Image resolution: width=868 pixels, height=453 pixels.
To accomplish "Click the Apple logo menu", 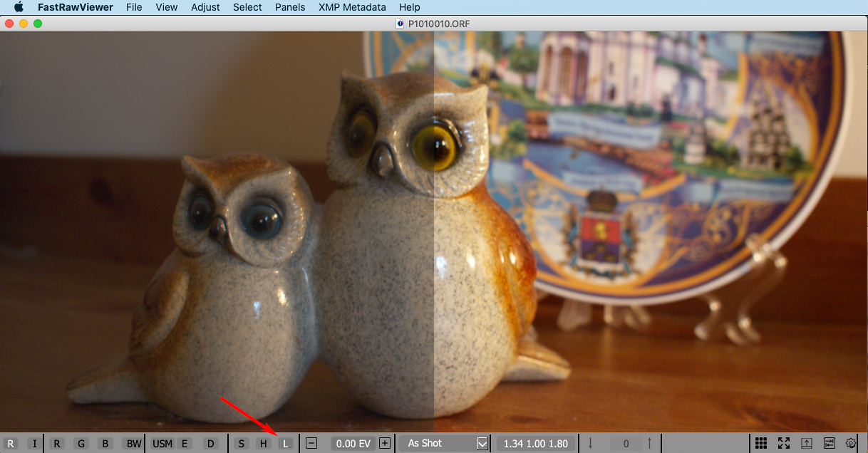I will coord(19,7).
